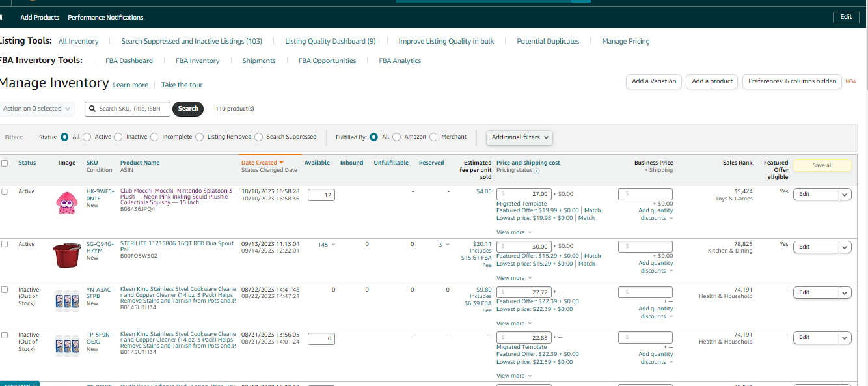Click the Save all button
The height and width of the screenshot is (386, 868).
click(822, 165)
